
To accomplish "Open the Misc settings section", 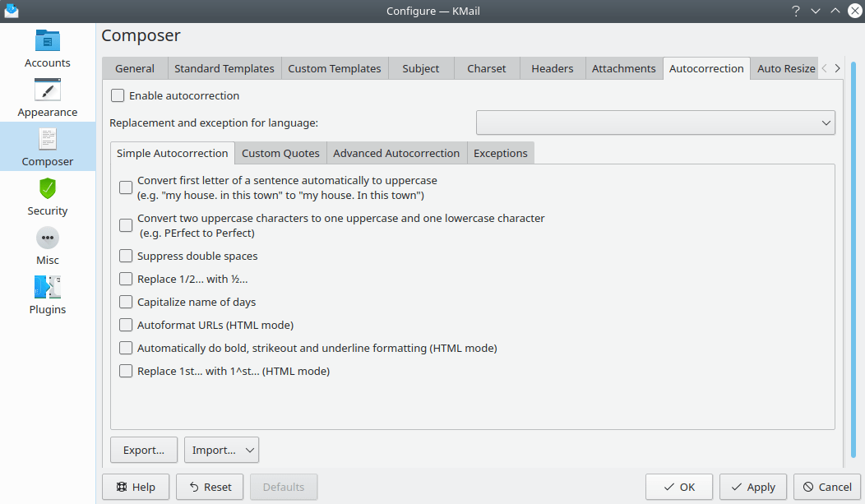I will (x=47, y=245).
